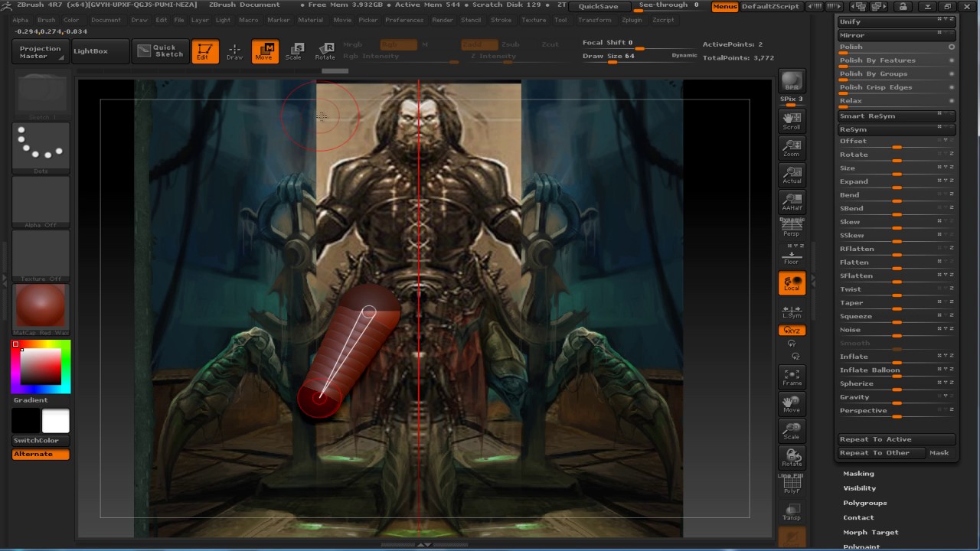Open the Zplugin menu
Screen dimensions: 980x551
click(x=632, y=20)
